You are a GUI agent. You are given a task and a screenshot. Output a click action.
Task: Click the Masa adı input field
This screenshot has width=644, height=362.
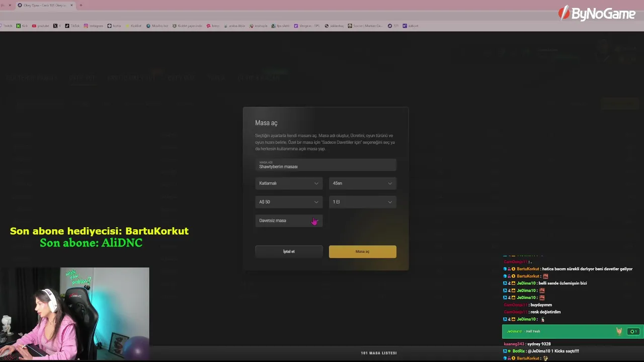[326, 165]
